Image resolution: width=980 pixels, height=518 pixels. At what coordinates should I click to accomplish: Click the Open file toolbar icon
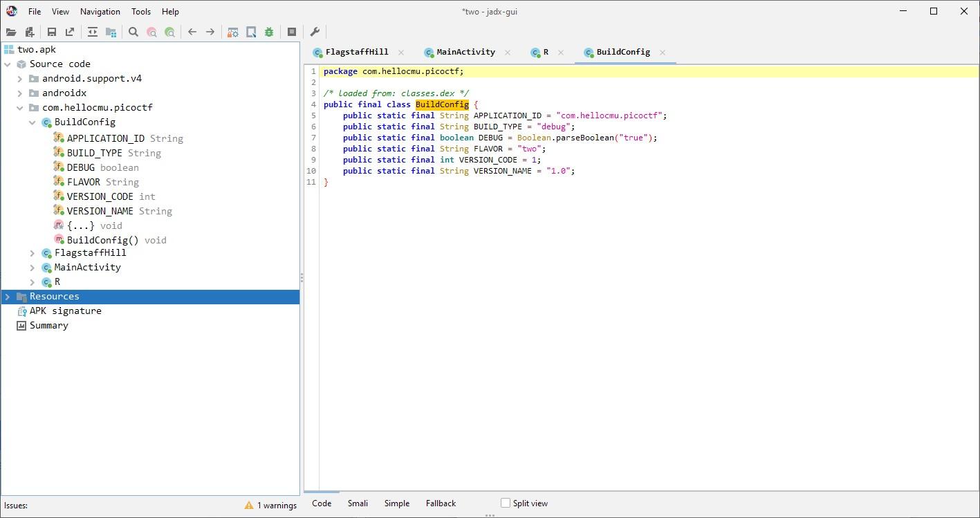11,32
